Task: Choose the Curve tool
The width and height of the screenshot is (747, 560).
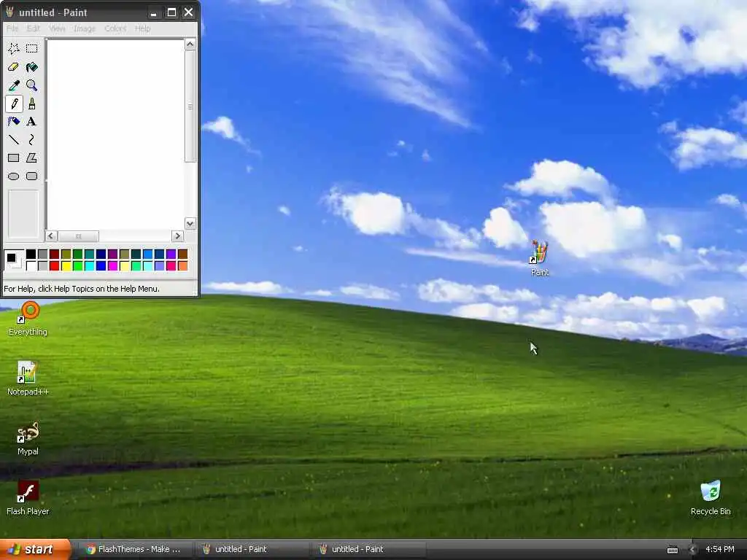Action: point(32,139)
